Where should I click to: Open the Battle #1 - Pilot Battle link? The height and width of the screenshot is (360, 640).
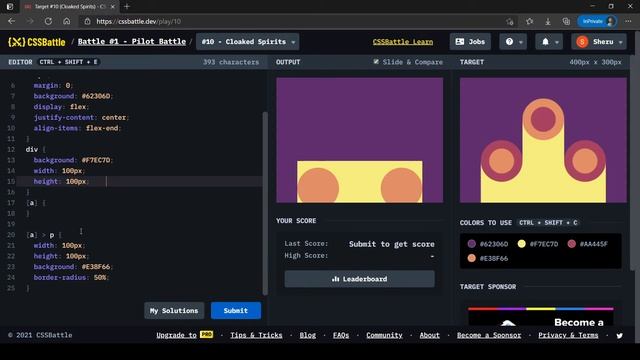pos(131,42)
